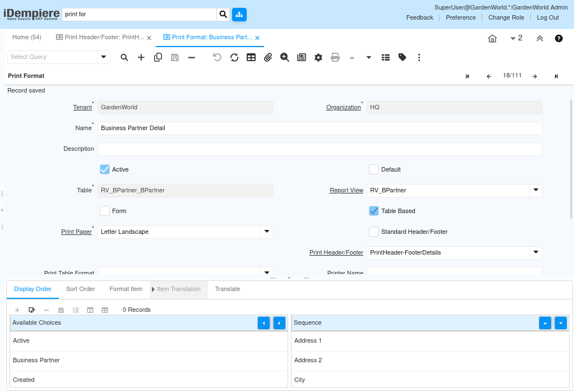The image size is (574, 392).
Task: Close the Print Format window tab
Action: pos(257,38)
